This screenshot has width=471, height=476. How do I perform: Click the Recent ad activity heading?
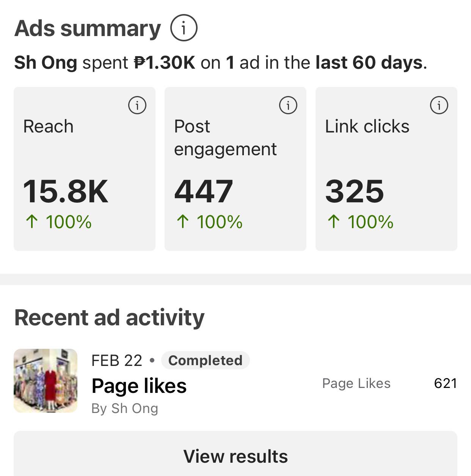[x=109, y=317]
